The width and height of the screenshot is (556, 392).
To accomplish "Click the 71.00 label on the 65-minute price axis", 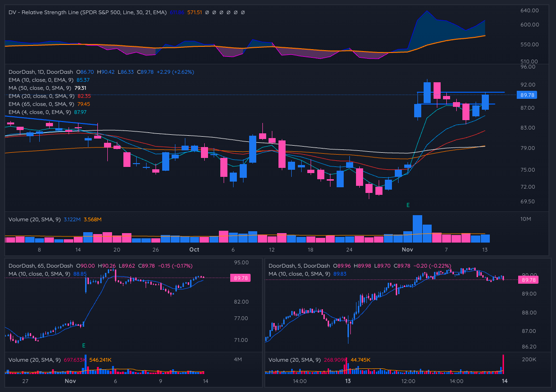I will click(x=241, y=340).
